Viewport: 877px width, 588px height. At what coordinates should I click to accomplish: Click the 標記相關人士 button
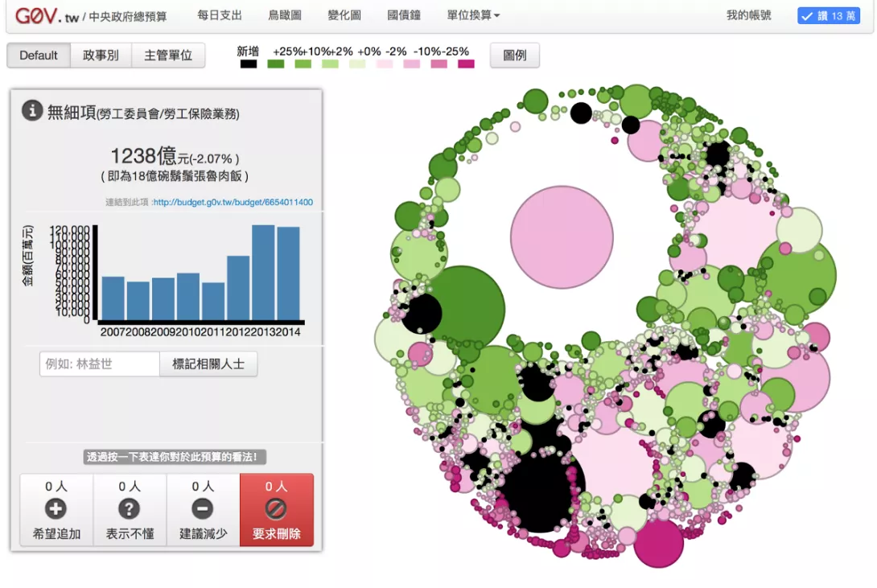tap(208, 364)
